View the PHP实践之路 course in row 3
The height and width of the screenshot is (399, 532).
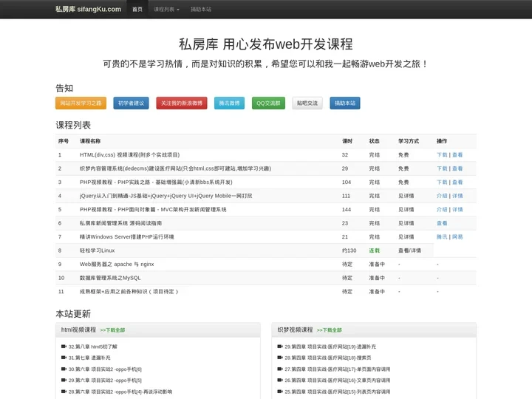click(457, 183)
